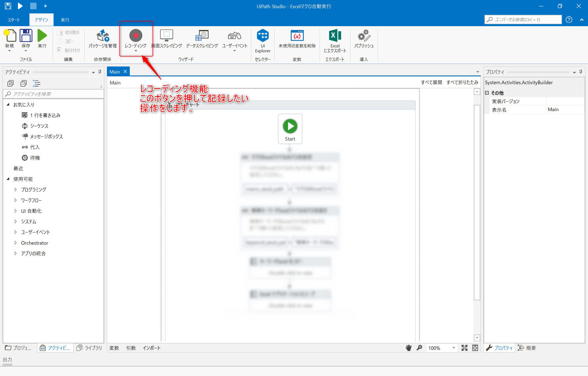Image resolution: width=588 pixels, height=376 pixels.
Task: Open the 出力 output panel
Action: [7, 359]
